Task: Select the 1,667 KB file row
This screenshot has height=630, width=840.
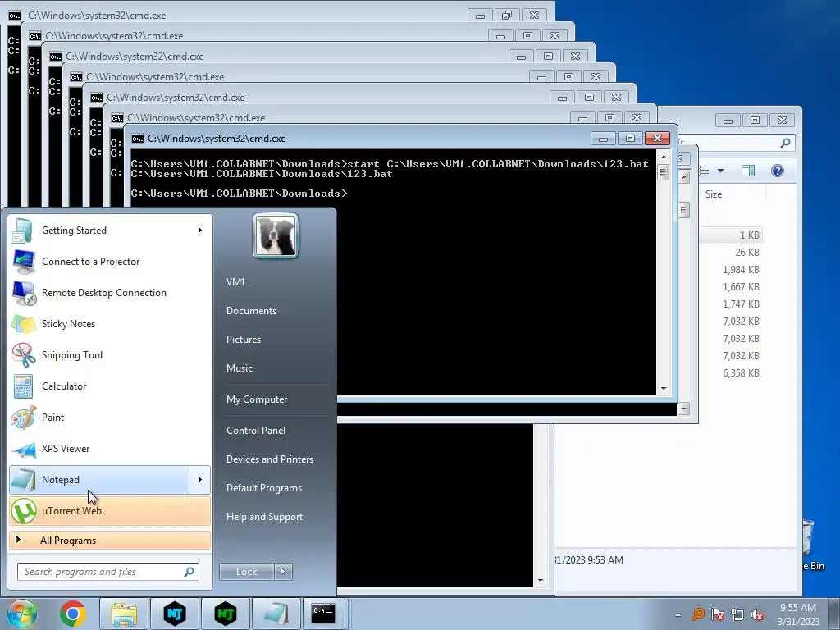Action: coord(731,286)
